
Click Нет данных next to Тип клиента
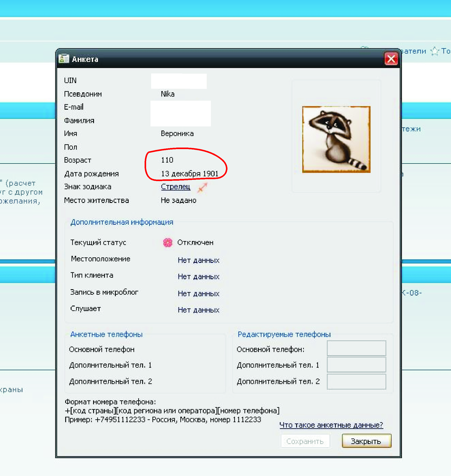pyautogui.click(x=199, y=277)
